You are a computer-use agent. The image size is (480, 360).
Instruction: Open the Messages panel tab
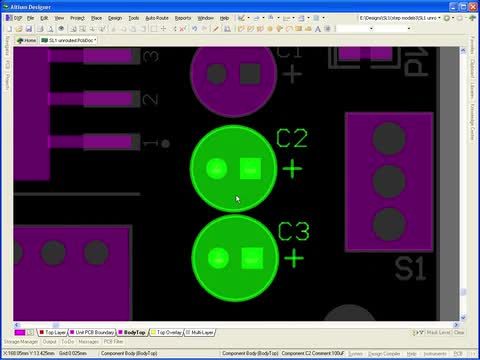pos(89,342)
